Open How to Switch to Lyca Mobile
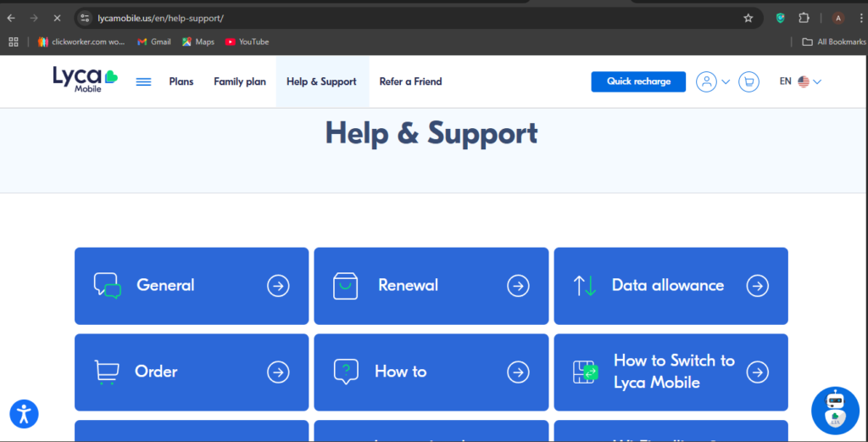This screenshot has height=442, width=868. (x=671, y=372)
